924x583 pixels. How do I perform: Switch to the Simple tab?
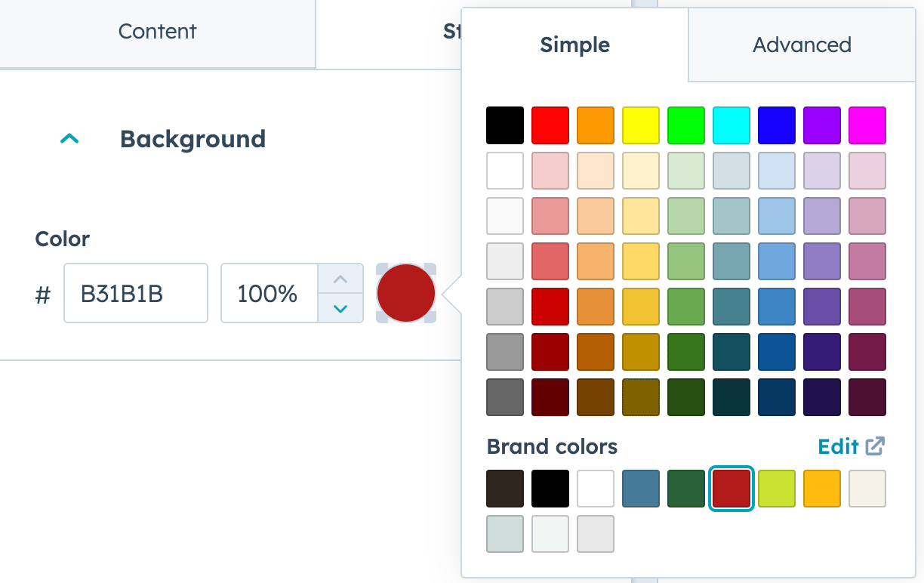click(x=575, y=45)
